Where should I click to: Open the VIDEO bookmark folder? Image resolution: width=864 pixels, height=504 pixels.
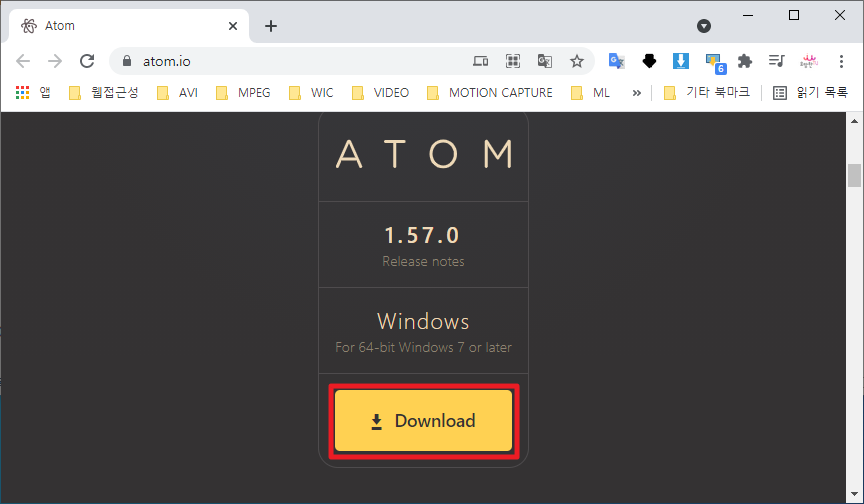pos(380,92)
